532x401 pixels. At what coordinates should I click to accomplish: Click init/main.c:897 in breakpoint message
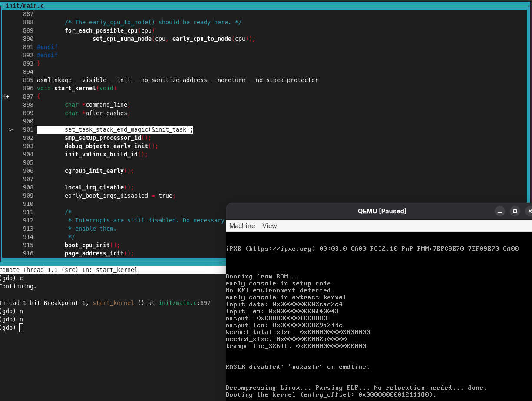[x=185, y=303]
